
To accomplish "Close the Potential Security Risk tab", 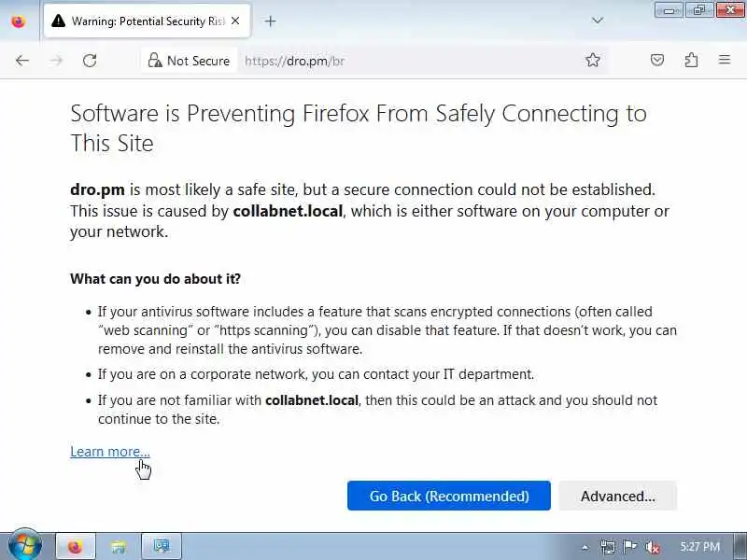I will click(235, 21).
